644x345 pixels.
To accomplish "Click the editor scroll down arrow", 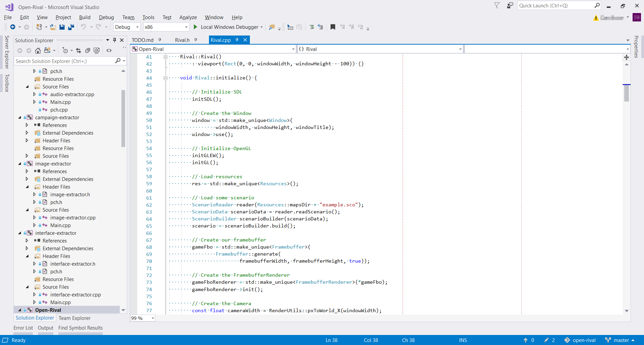I will (x=627, y=311).
